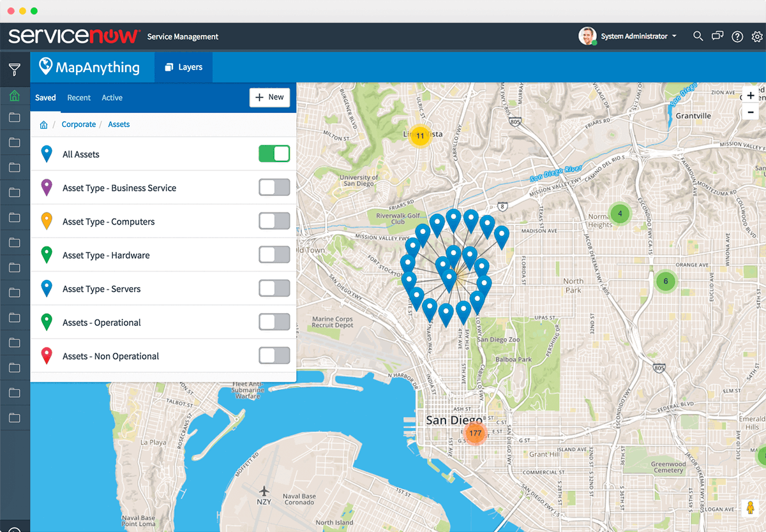Open the green home icon in sidebar

(x=14, y=96)
